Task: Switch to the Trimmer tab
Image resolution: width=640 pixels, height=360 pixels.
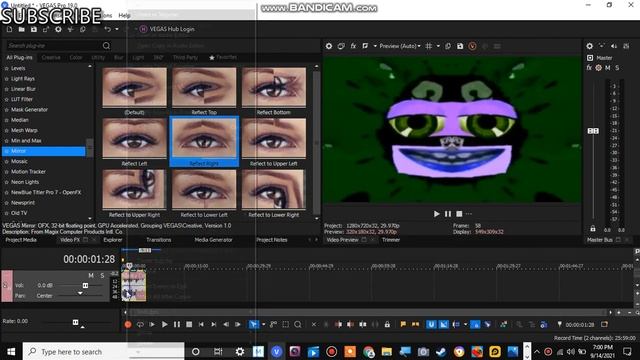Action: [391, 240]
